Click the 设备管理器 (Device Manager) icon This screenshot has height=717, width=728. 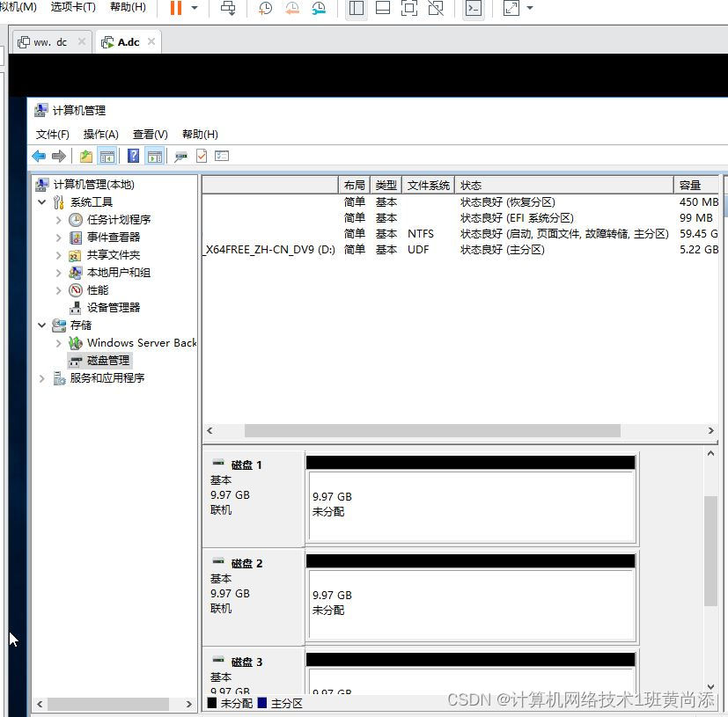click(x=75, y=307)
